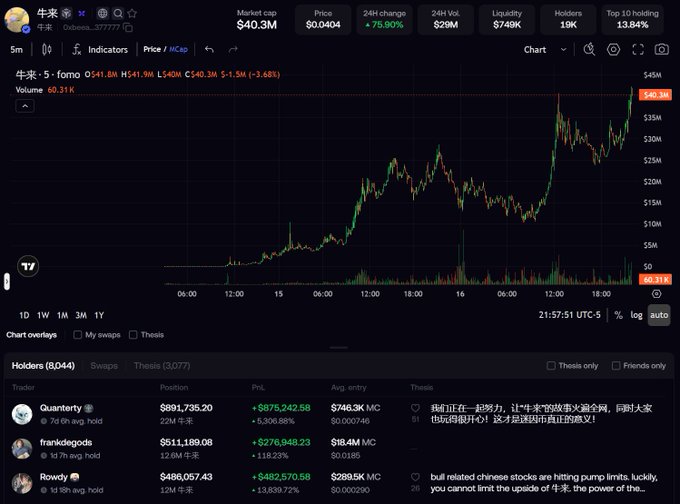Check the Friends only filter

(616, 366)
